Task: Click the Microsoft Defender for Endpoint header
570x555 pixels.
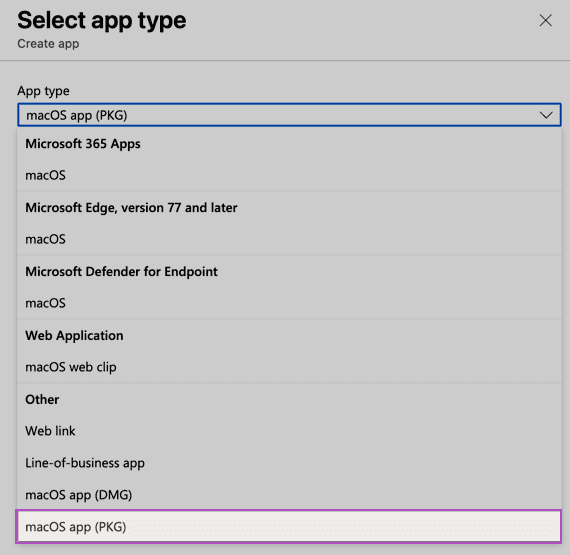Action: coord(121,272)
